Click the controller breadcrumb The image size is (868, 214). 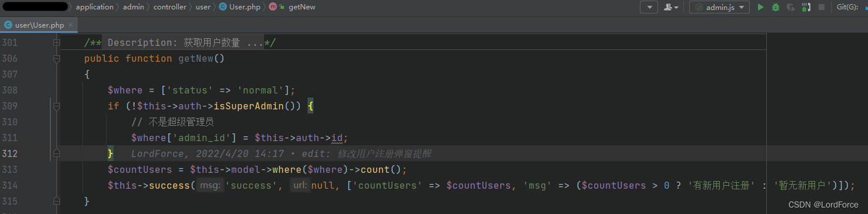(x=171, y=7)
